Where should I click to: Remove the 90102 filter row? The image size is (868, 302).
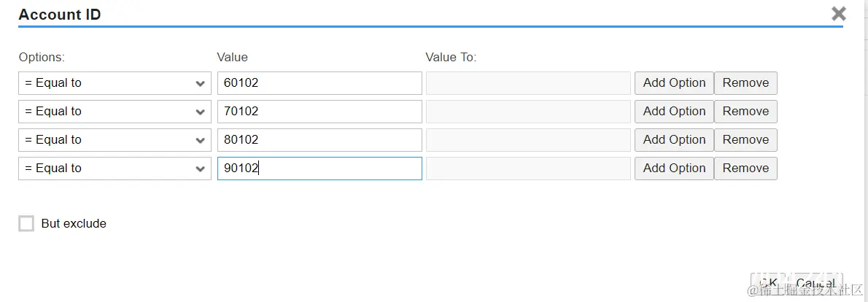pyautogui.click(x=745, y=169)
